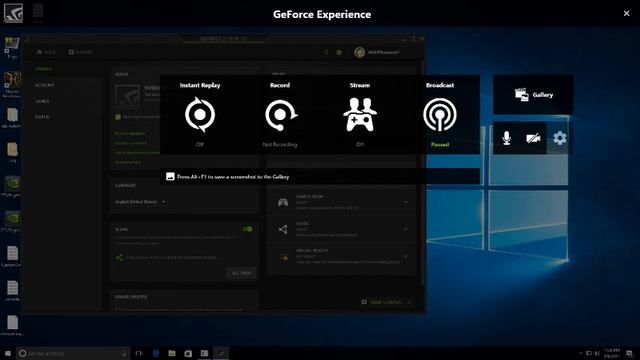This screenshot has height=360, width=640.
Task: Click the SETTINGS button in Share panel
Action: 241,273
